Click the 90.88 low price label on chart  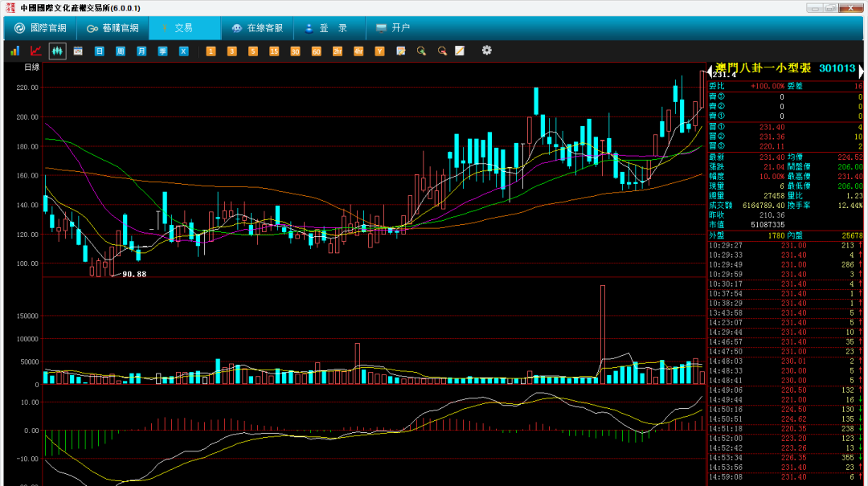point(134,275)
